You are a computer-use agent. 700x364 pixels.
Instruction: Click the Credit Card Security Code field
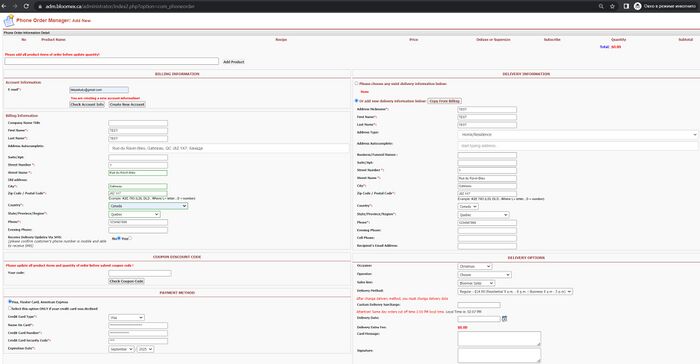pos(138,341)
